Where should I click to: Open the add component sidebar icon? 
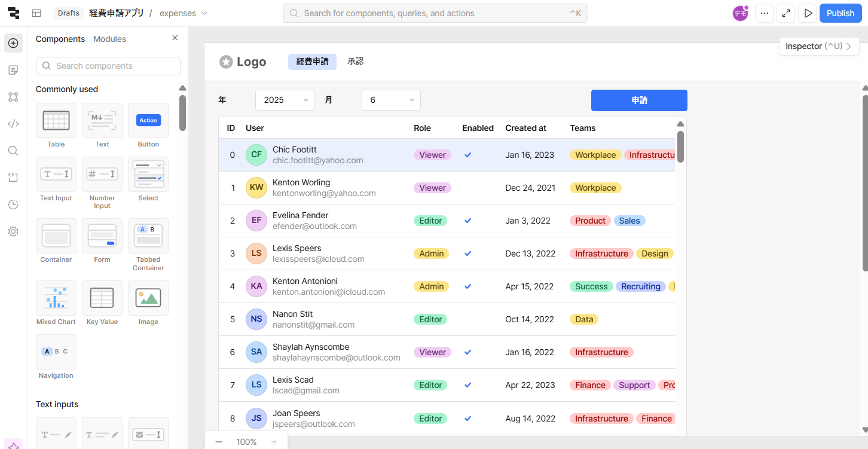point(13,43)
